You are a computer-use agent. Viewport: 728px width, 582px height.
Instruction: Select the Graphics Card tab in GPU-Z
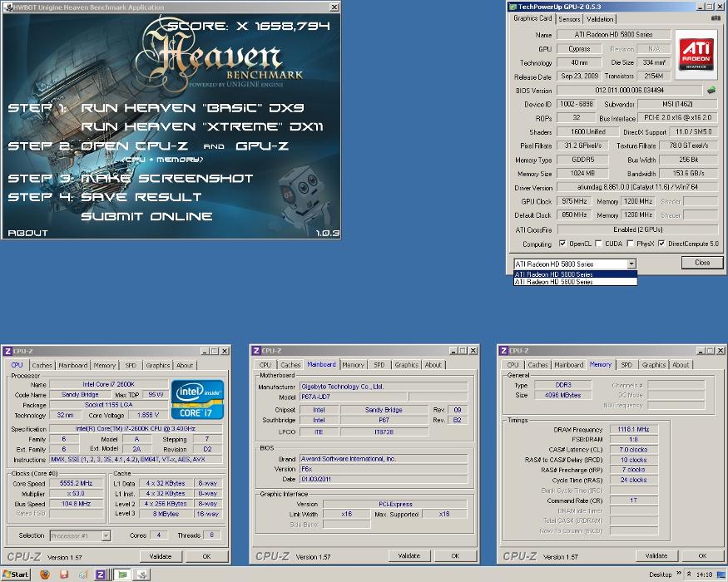(x=532, y=18)
